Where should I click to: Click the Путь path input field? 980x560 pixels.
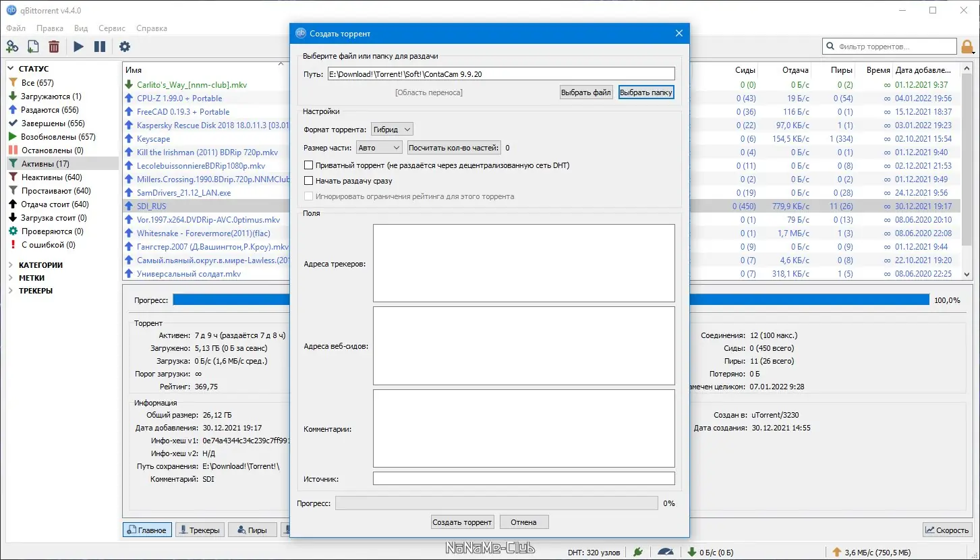point(501,74)
